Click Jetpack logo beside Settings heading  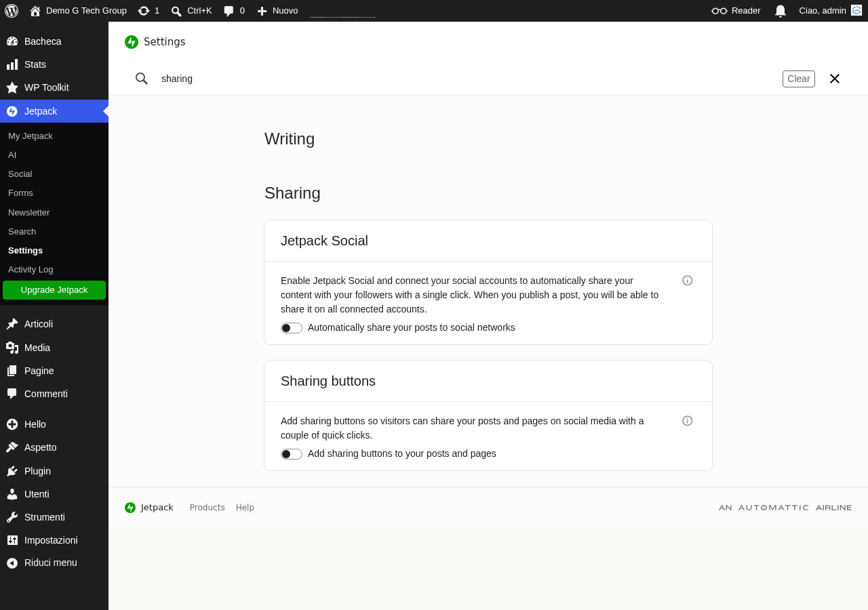coord(132,42)
